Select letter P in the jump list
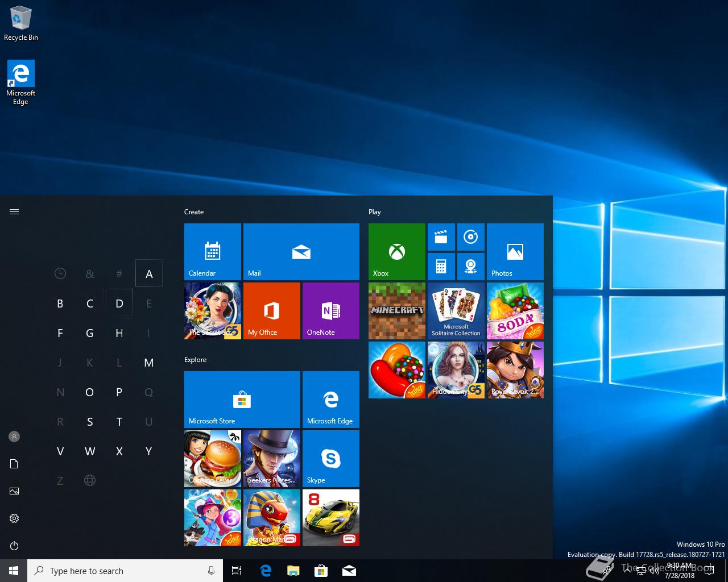This screenshot has height=582, width=728. point(119,392)
